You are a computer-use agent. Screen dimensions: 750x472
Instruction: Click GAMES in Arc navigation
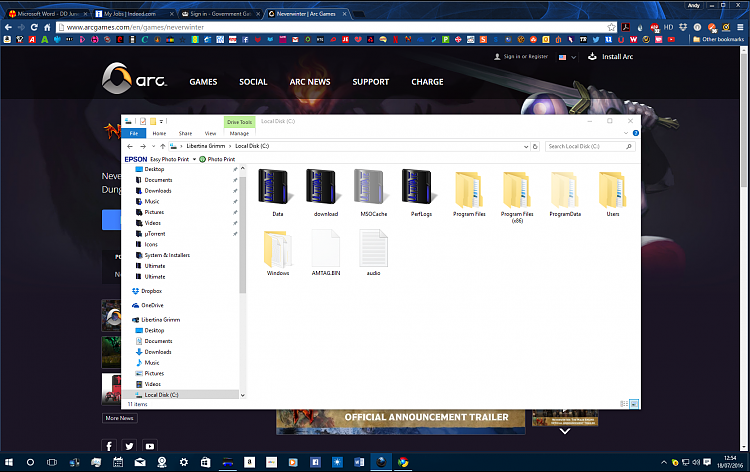point(203,82)
